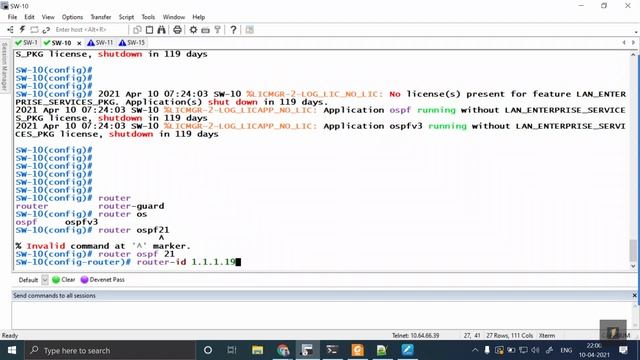Click the Xterm status bar entry

[547, 336]
